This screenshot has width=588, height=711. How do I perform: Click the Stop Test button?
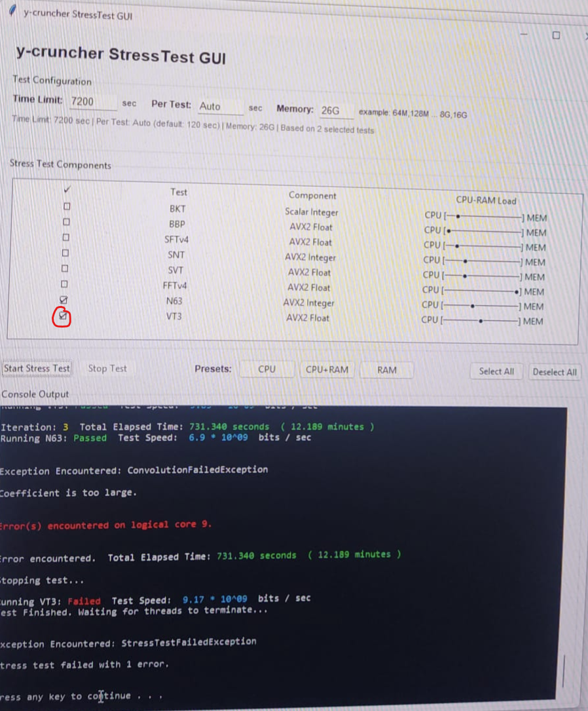[x=107, y=369]
